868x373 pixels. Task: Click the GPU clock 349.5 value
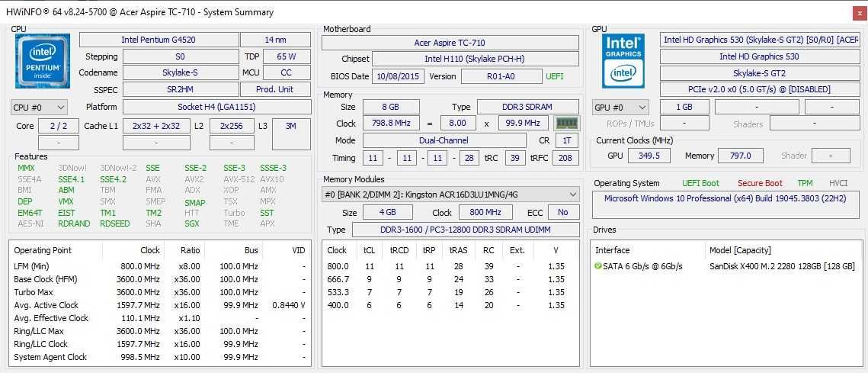(649, 156)
